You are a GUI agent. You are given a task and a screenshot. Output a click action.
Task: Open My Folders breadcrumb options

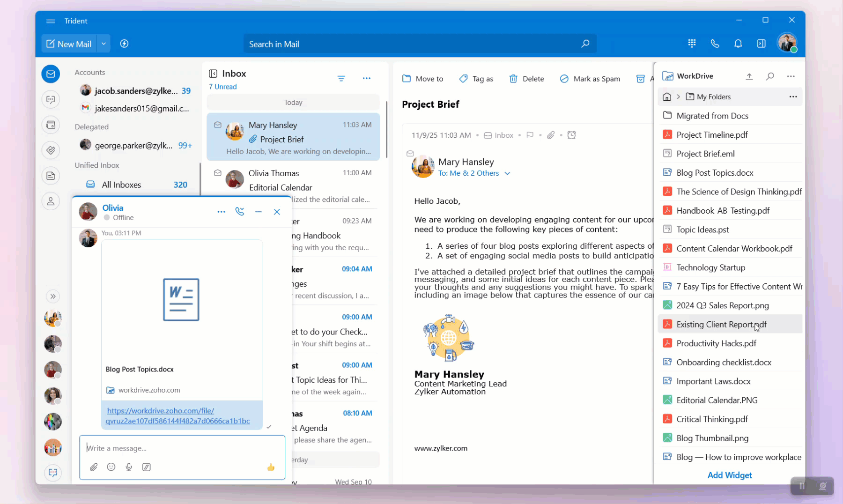[793, 97]
